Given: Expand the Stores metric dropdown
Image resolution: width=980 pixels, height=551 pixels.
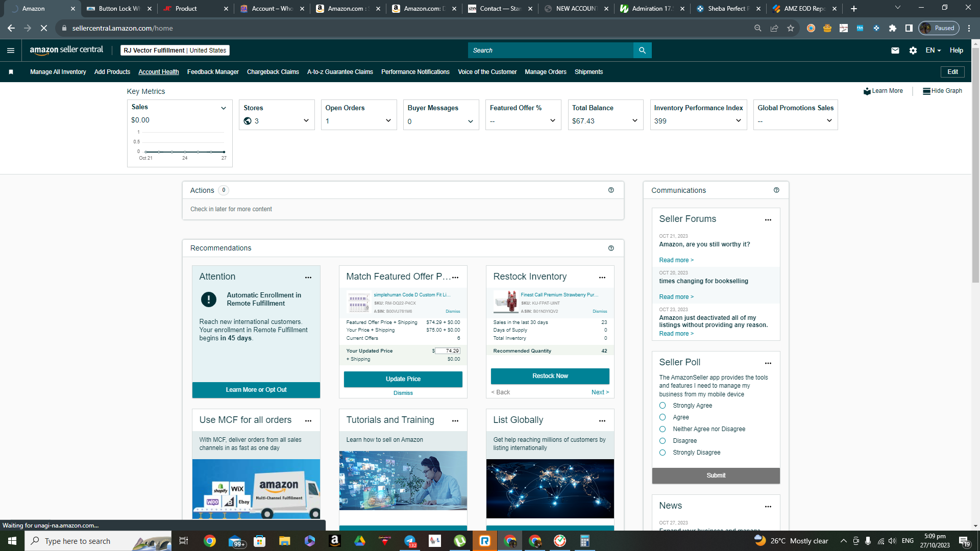Looking at the screenshot, I should pos(306,121).
